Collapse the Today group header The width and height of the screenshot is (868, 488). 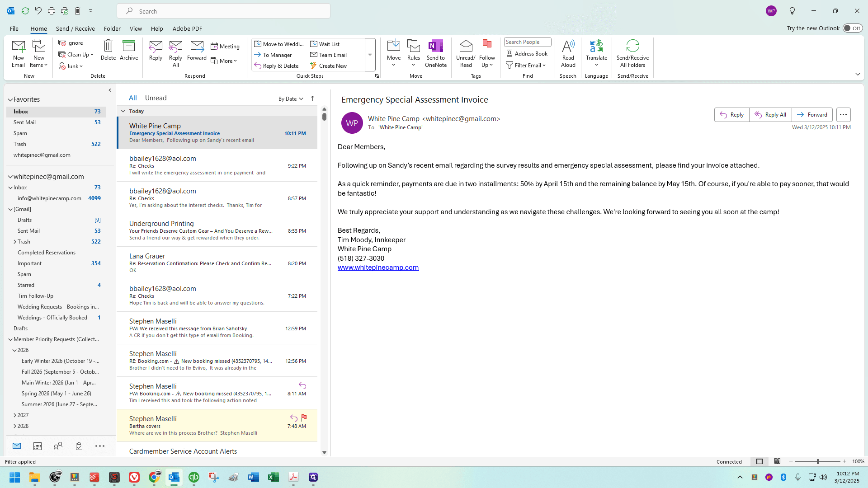tap(123, 111)
